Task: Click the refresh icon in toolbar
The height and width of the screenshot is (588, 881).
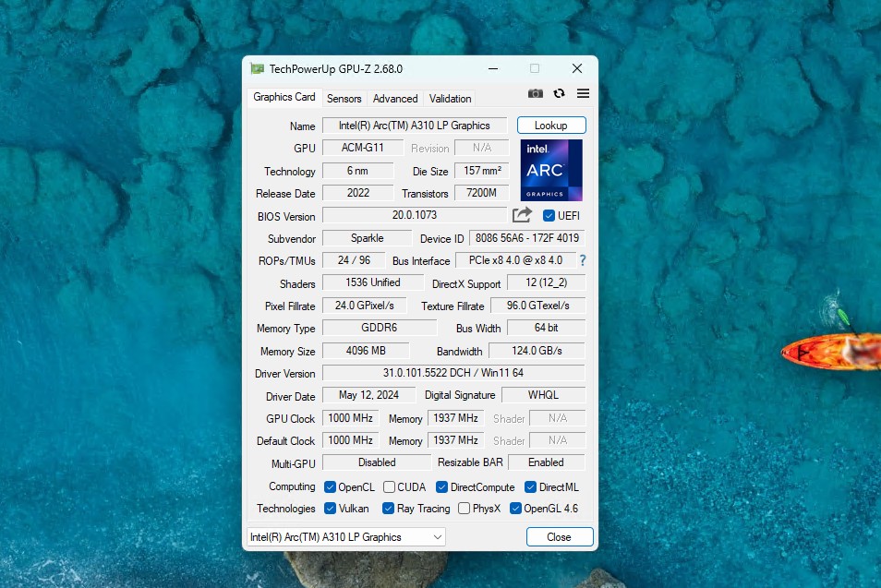Action: [x=560, y=93]
